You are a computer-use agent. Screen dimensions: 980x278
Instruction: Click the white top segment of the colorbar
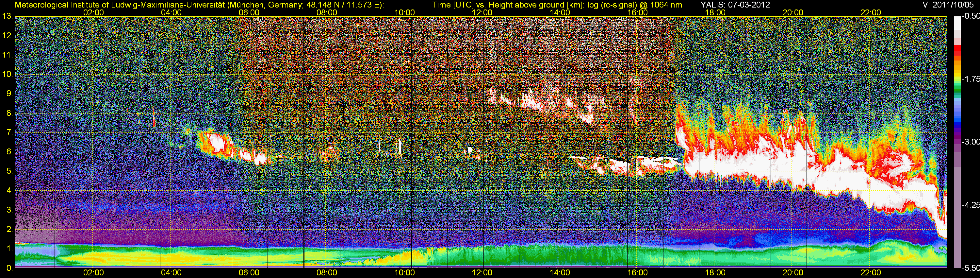tap(957, 23)
